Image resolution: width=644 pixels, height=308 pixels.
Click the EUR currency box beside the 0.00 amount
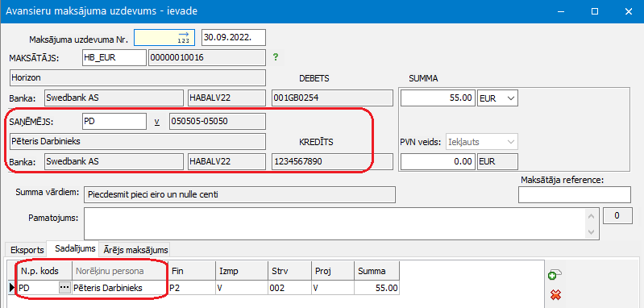point(498,161)
